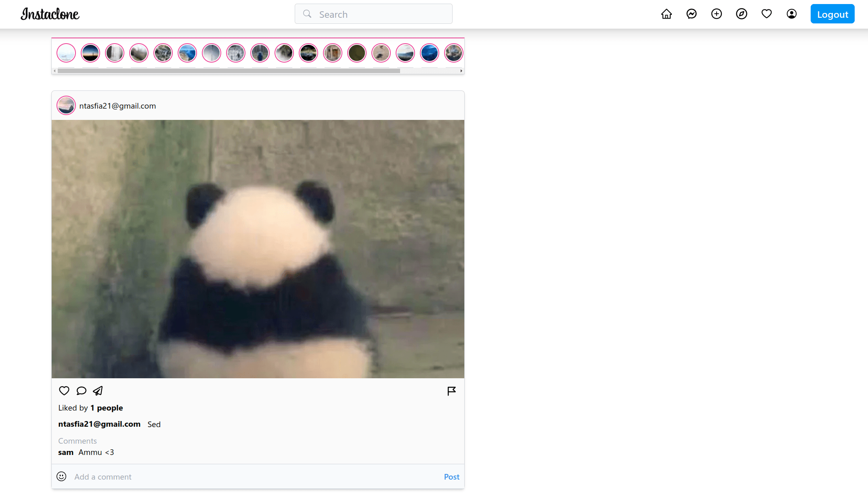Click the create new post plus icon

pyautogui.click(x=716, y=14)
